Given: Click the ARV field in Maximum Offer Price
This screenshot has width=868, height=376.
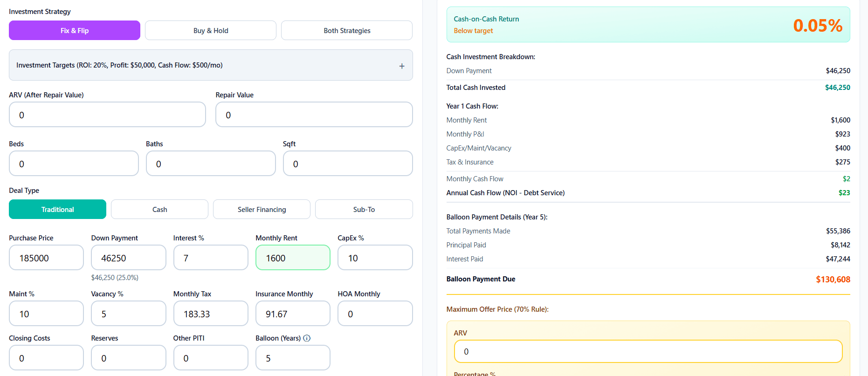Looking at the screenshot, I should point(648,351).
